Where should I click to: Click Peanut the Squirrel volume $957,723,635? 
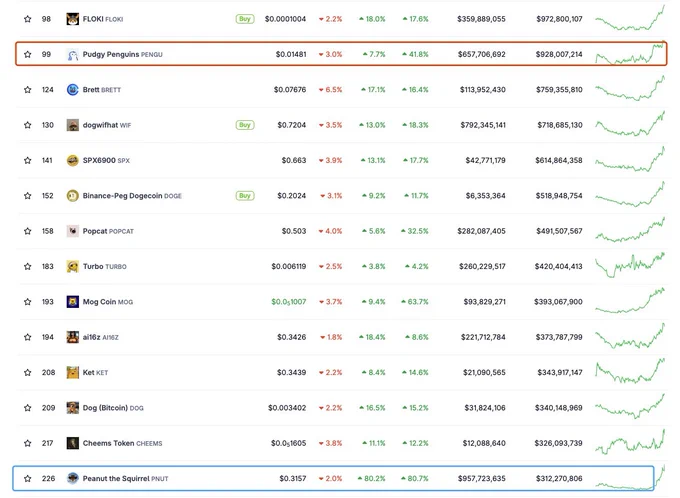(x=482, y=479)
